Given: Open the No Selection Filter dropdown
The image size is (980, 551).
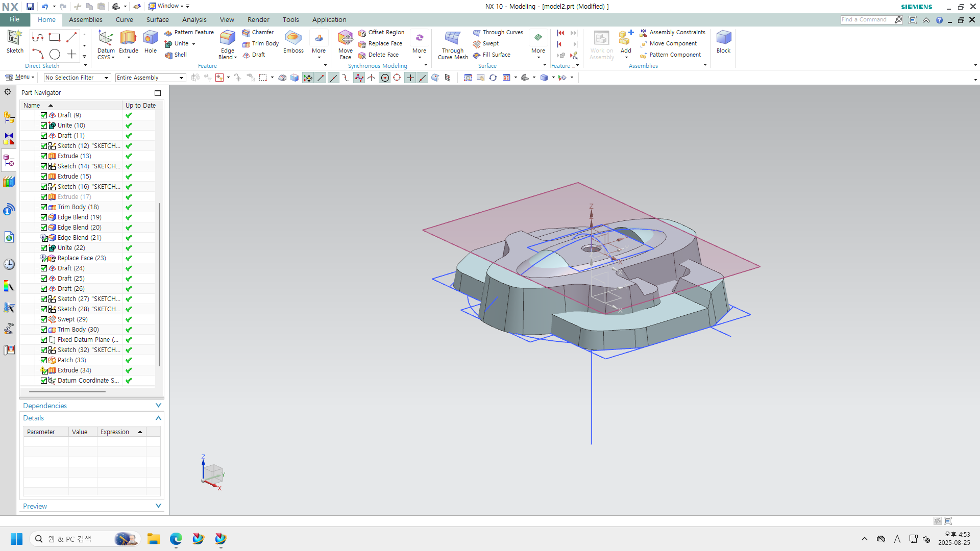Looking at the screenshot, I should coord(107,78).
